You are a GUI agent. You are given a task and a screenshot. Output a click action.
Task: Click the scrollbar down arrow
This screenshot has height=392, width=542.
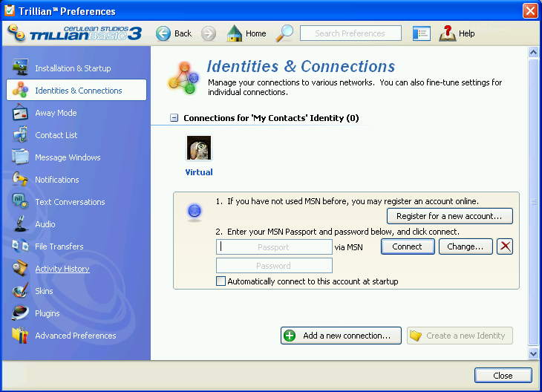533,353
